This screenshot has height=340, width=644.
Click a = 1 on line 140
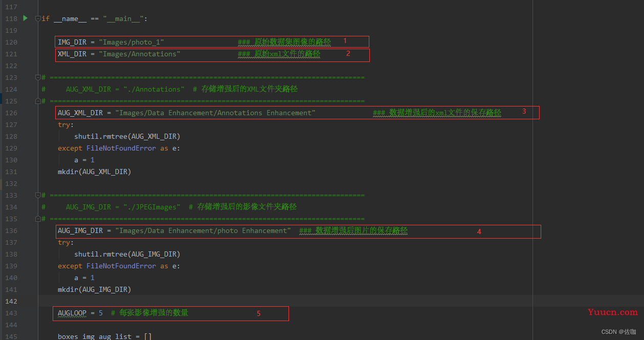point(84,278)
